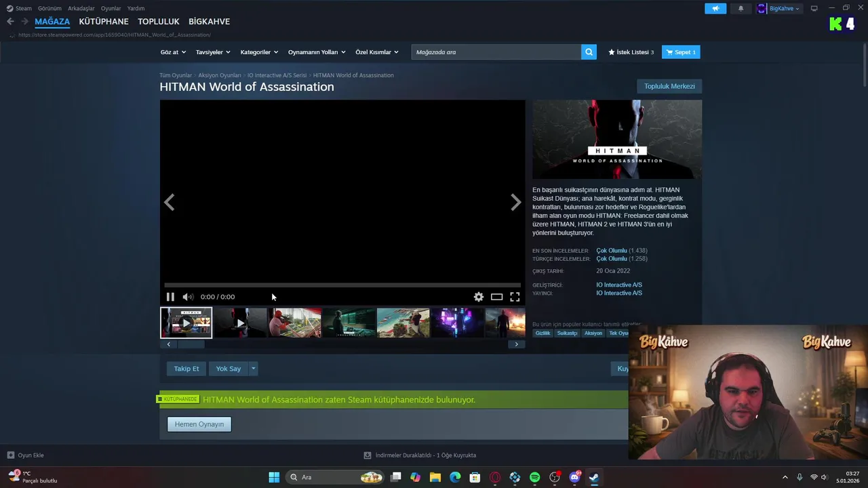Click Hemen Oynayın button
Image resolution: width=868 pixels, height=488 pixels.
click(199, 424)
